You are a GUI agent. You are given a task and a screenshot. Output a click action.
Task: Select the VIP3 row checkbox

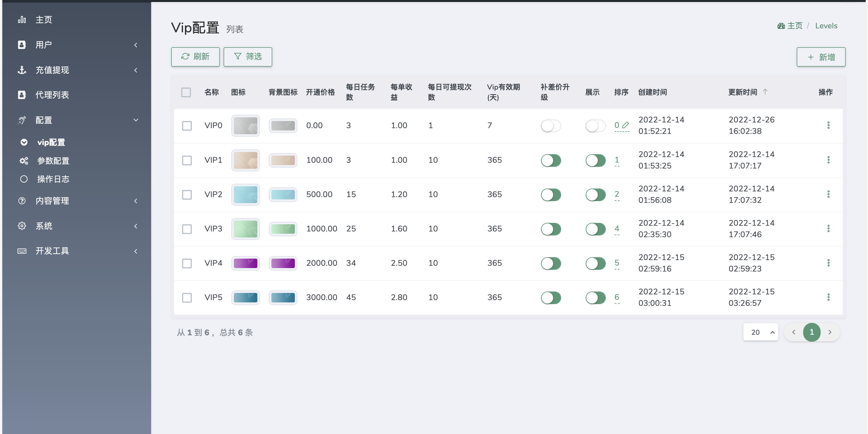point(187,229)
